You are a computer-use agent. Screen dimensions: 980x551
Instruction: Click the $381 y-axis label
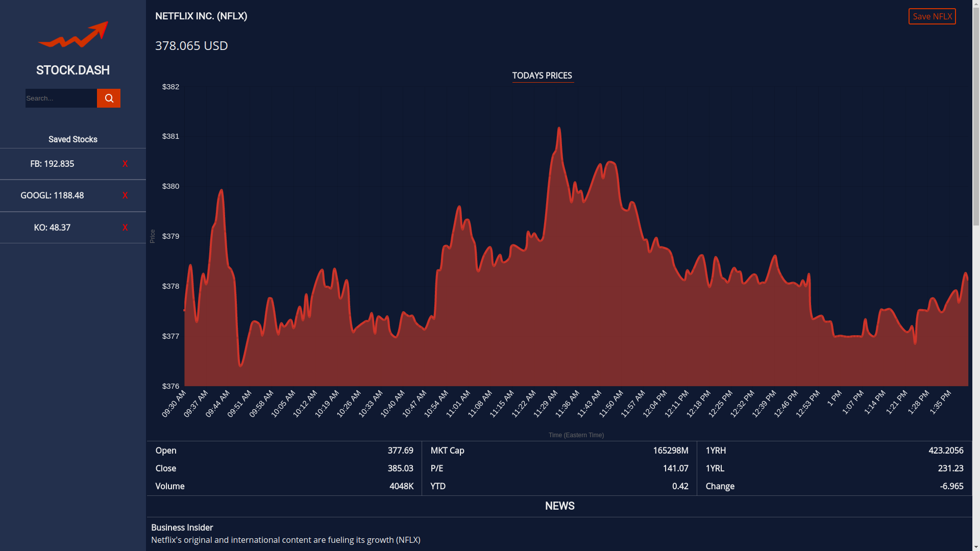point(170,136)
